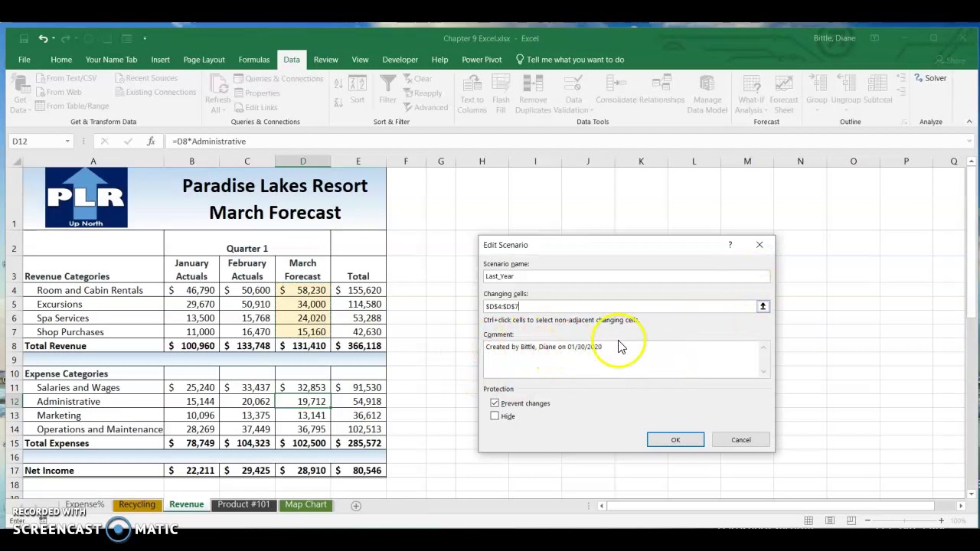The image size is (980, 551).
Task: Click the Get Data icon
Action: click(x=21, y=94)
